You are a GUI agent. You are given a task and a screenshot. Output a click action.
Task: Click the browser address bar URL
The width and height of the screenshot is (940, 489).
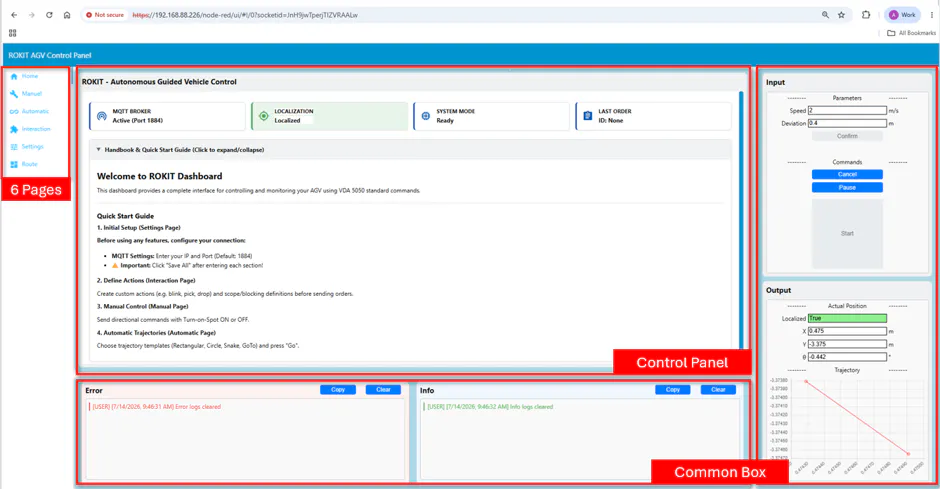(x=245, y=15)
